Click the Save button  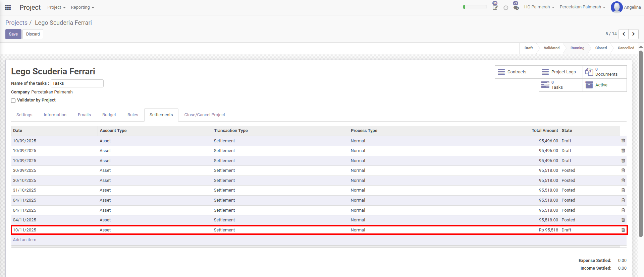tap(13, 34)
